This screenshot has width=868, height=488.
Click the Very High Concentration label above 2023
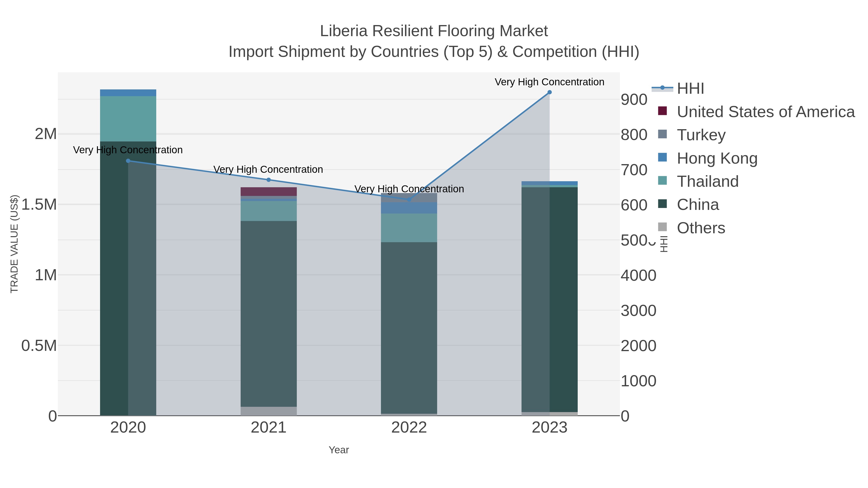click(549, 82)
